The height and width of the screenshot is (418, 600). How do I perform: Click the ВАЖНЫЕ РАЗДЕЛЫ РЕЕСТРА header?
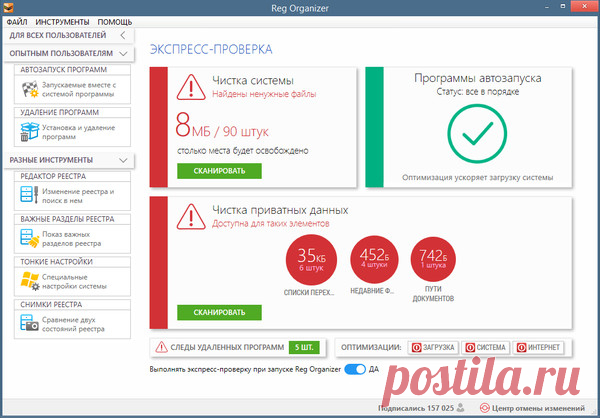(x=67, y=219)
